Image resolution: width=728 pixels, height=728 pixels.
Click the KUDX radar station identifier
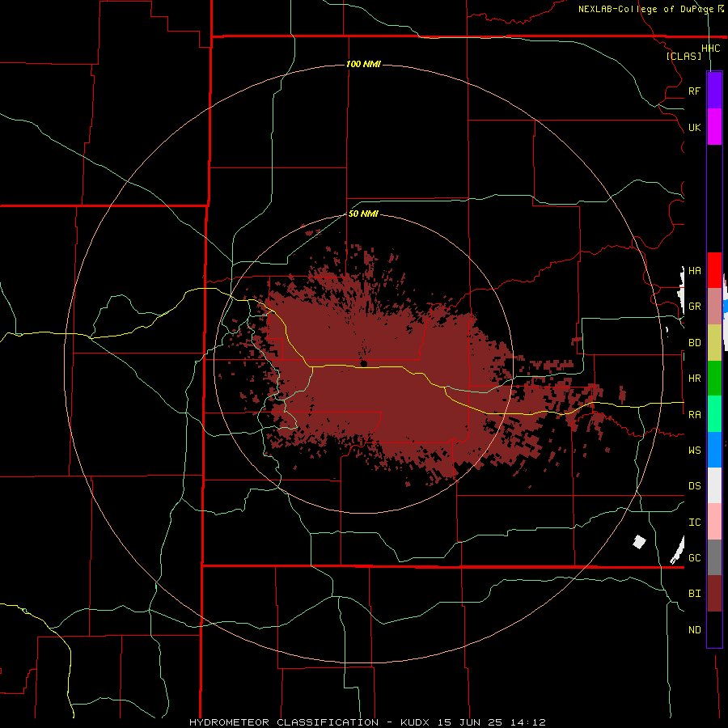pos(415,722)
